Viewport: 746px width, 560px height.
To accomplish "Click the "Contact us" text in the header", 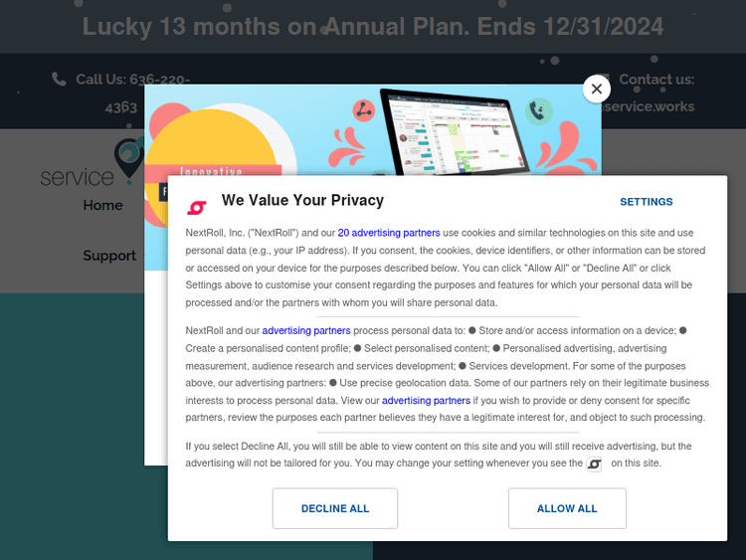I will [656, 80].
